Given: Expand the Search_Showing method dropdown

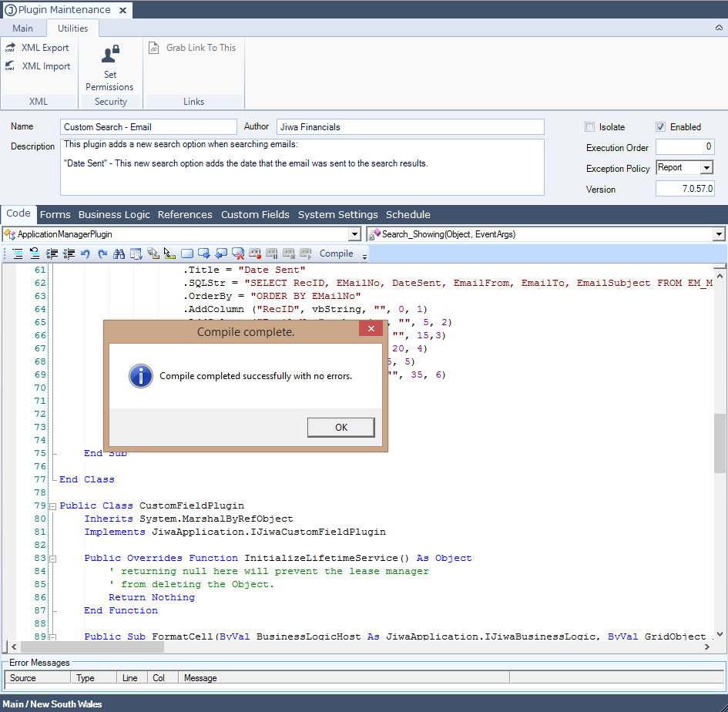Looking at the screenshot, I should tap(719, 234).
